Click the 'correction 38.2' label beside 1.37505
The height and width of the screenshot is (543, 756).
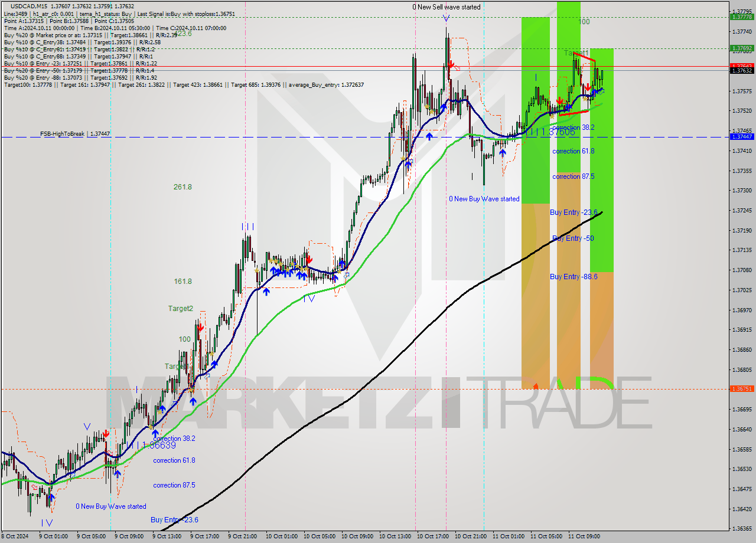click(573, 127)
